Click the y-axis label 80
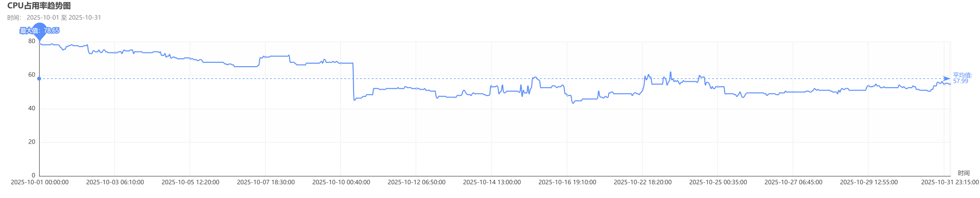The image size is (980, 198). tap(32, 41)
